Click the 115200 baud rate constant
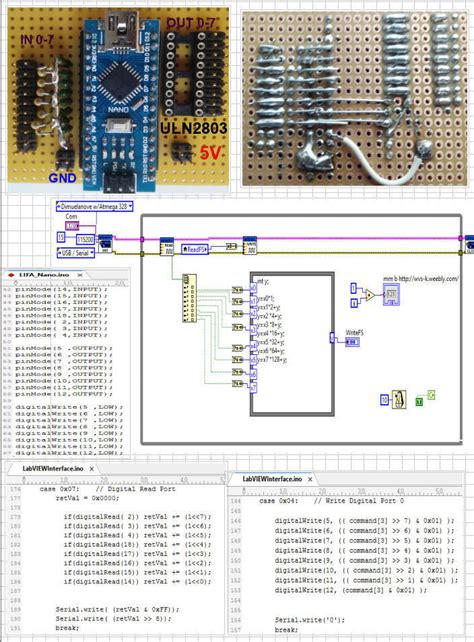The width and height of the screenshot is (474, 642). [85, 239]
